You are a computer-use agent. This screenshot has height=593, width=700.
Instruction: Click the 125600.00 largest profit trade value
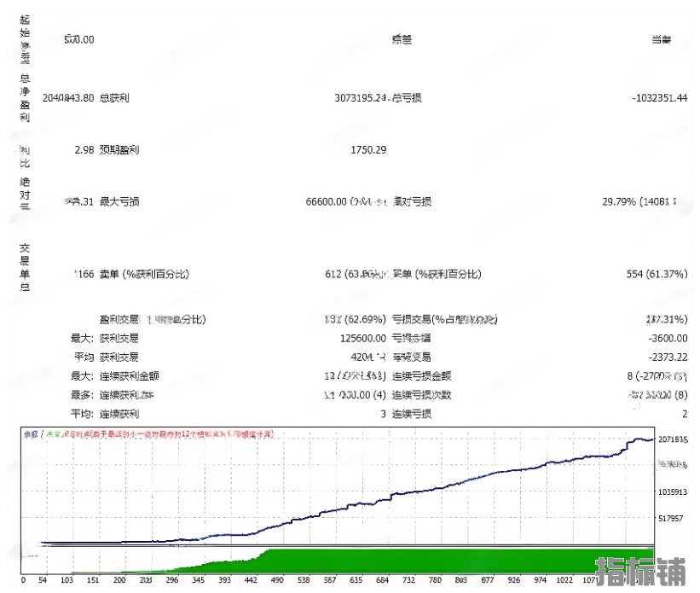click(x=358, y=338)
